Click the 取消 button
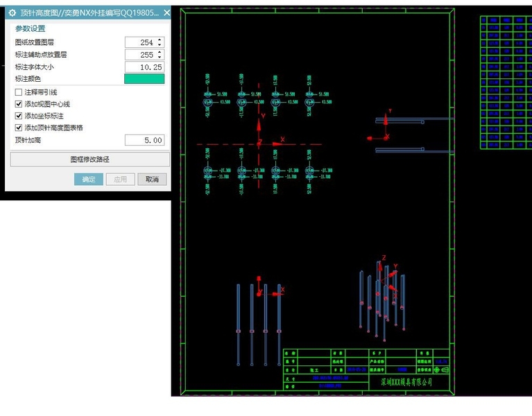This screenshot has width=532, height=416. tap(152, 179)
